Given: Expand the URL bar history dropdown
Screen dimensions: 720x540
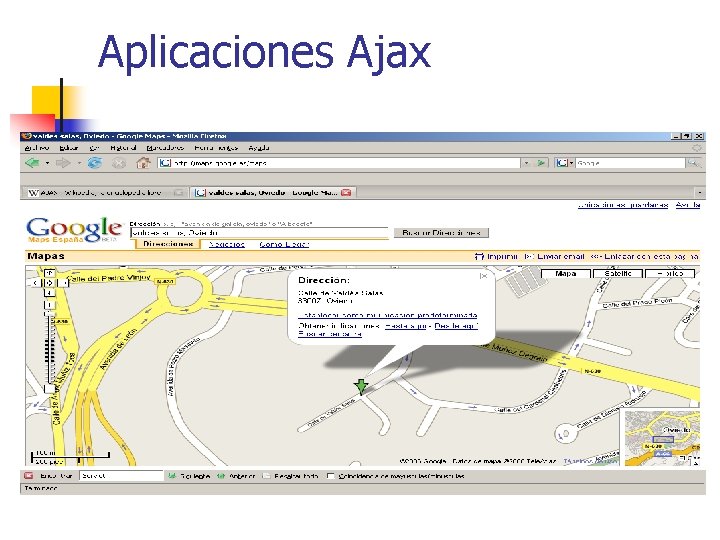Looking at the screenshot, I should [527, 163].
